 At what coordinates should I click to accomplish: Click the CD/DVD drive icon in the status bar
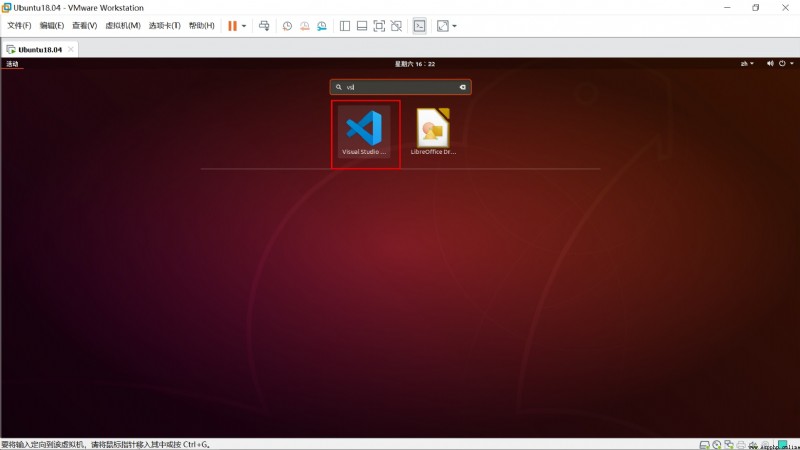click(717, 445)
